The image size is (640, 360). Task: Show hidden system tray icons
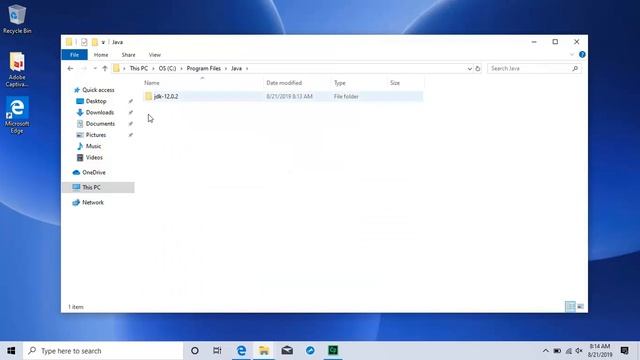click(545, 351)
